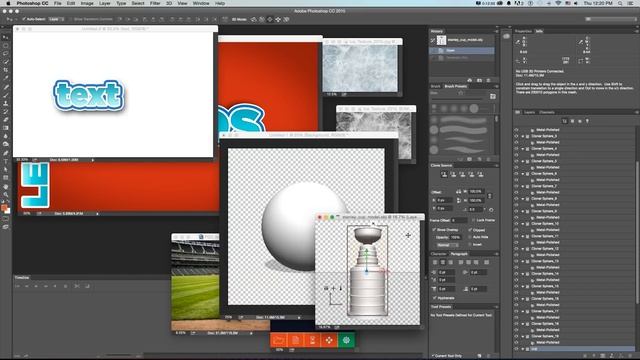Select the Pen tool

point(5,153)
